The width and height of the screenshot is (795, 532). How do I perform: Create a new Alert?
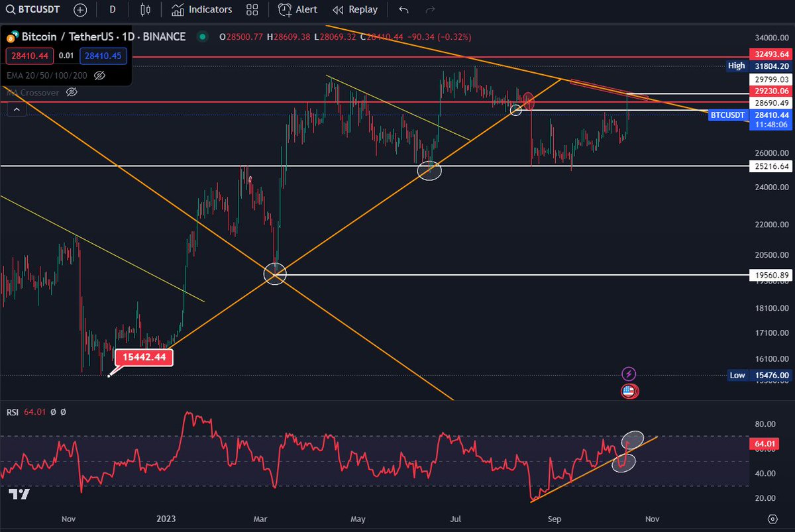pos(297,10)
